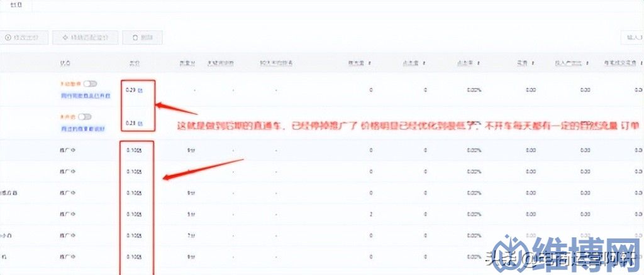Click the 状态 column header
The image size is (644, 275).
[x=65, y=63]
